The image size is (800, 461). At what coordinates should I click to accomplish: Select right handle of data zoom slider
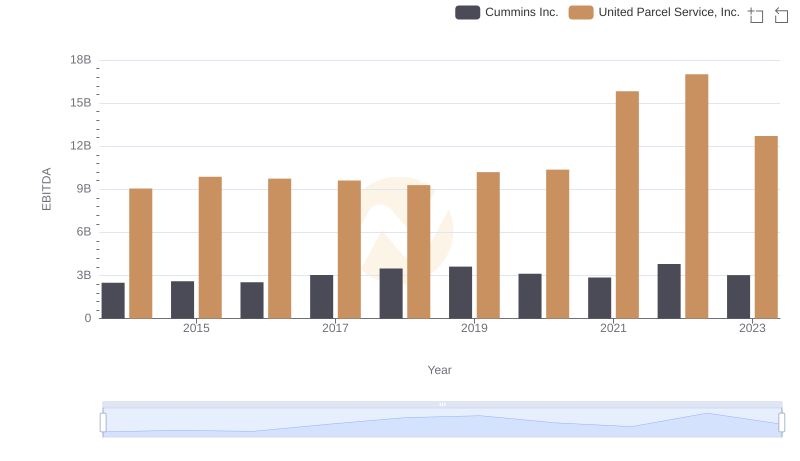[x=781, y=423]
